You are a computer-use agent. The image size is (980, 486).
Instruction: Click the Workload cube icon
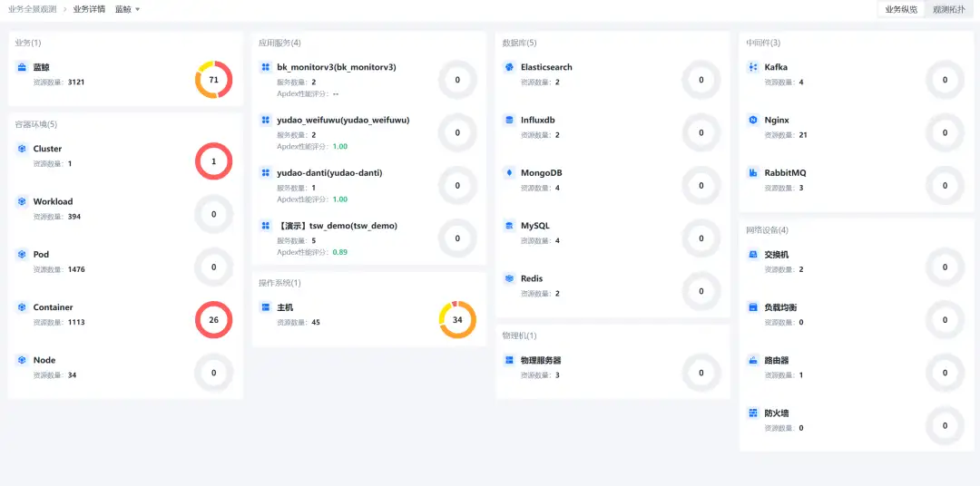[x=22, y=201]
